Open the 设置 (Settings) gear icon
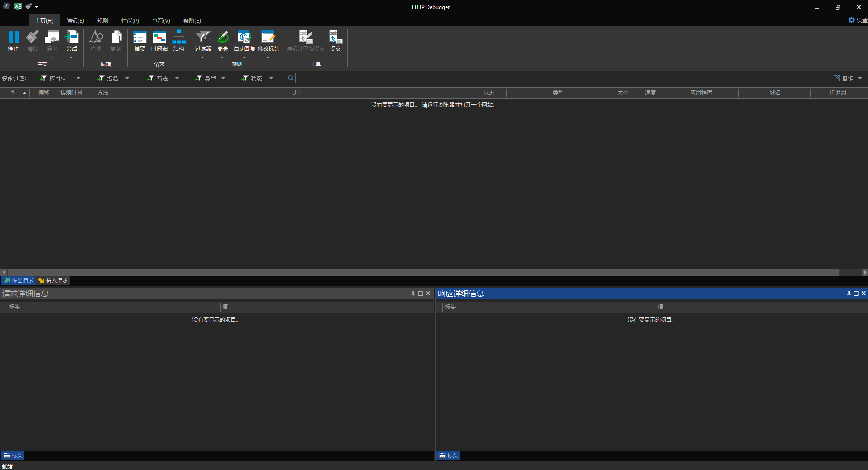This screenshot has height=470, width=868. (x=851, y=20)
